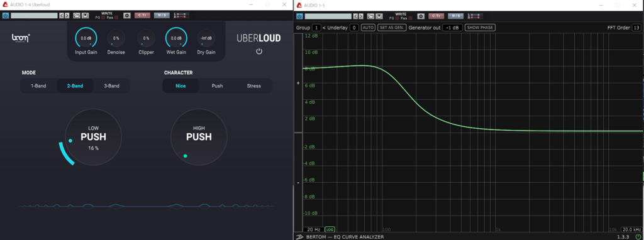Viewport: 644px width, 240px height.
Task: Enable the M/S button in Uberloud toolbar
Action: [162, 16]
